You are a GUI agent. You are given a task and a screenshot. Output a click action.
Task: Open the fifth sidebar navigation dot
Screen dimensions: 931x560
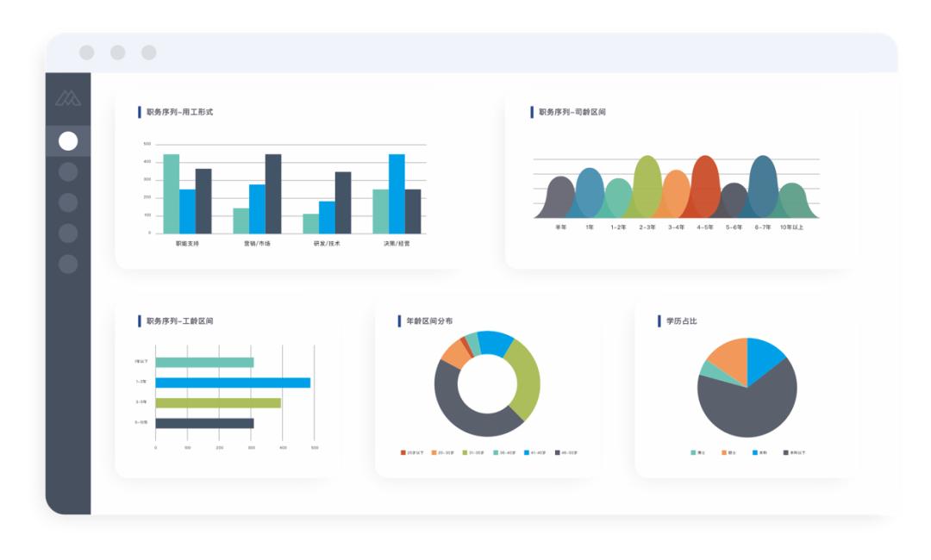point(68,264)
